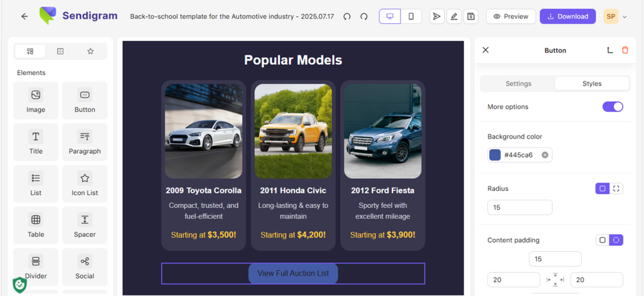Send test email via paper plane icon

(x=437, y=16)
